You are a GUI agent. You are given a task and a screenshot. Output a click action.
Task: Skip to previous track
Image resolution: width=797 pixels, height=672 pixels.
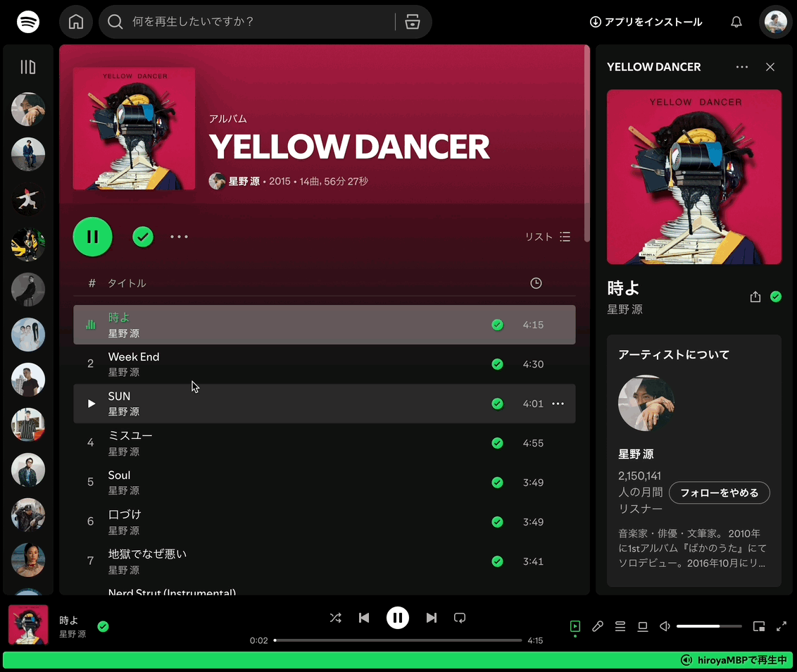pyautogui.click(x=364, y=618)
